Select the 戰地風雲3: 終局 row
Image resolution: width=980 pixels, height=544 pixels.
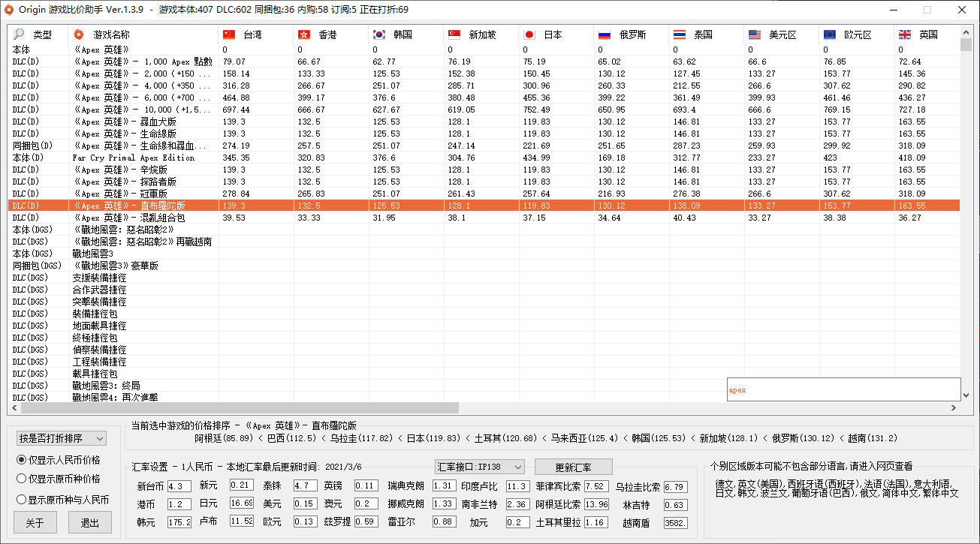484,386
